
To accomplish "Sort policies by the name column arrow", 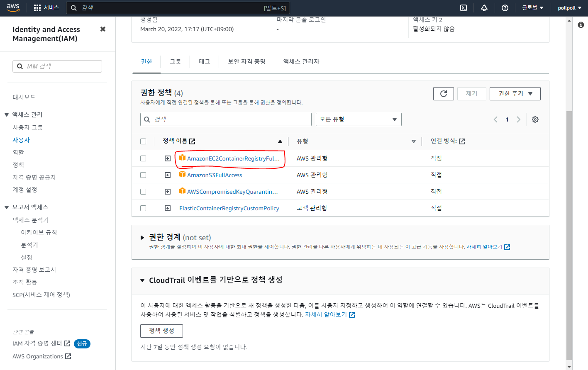I will 280,141.
